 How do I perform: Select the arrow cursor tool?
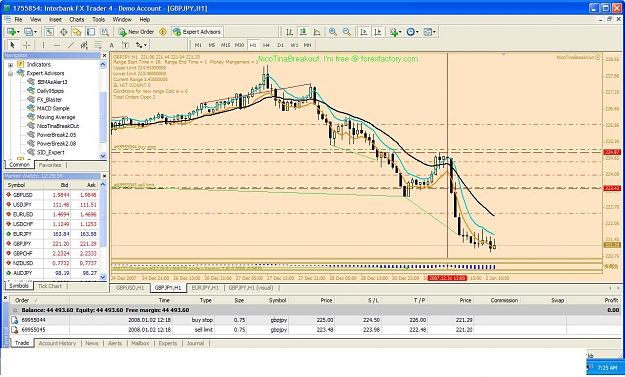[12, 45]
